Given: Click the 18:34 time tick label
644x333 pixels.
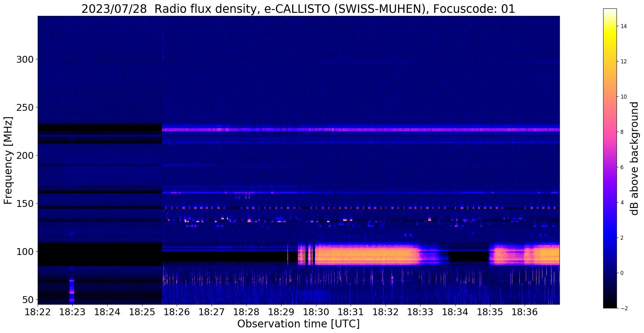Looking at the screenshot, I should (455, 312).
